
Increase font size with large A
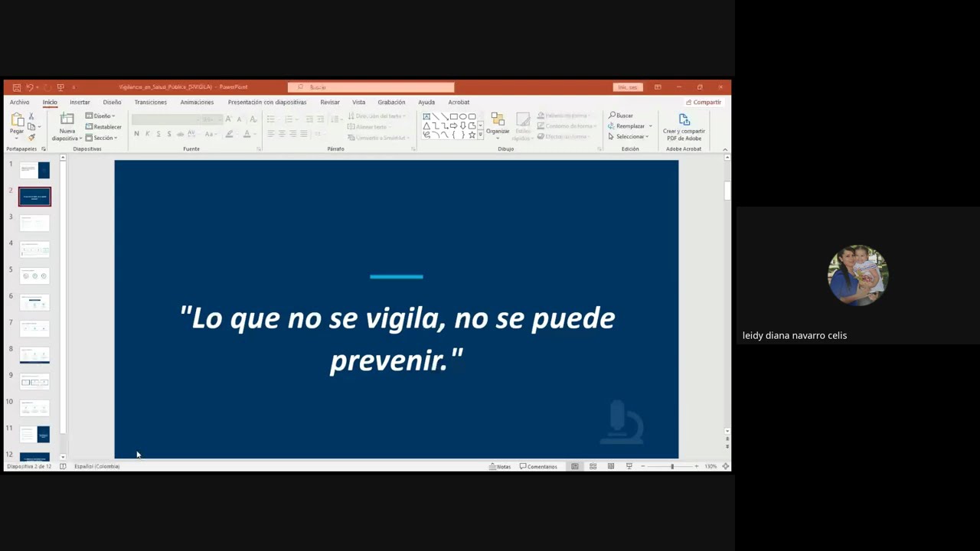coord(228,119)
